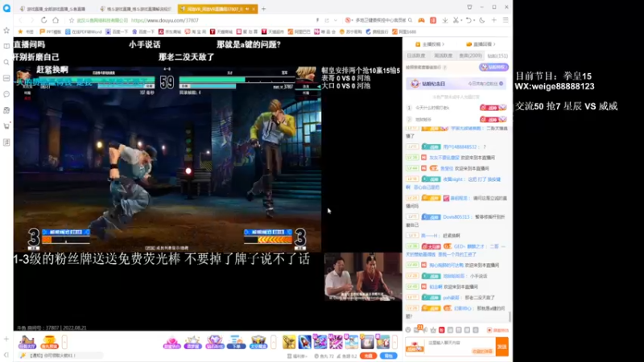
Task: Open sidebar favorites star icon
Action: coord(6,31)
